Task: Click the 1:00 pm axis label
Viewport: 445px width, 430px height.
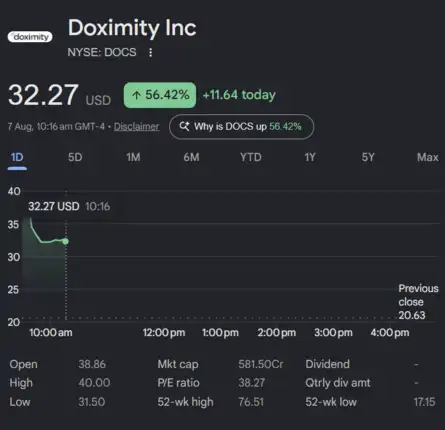Action: coord(220,332)
